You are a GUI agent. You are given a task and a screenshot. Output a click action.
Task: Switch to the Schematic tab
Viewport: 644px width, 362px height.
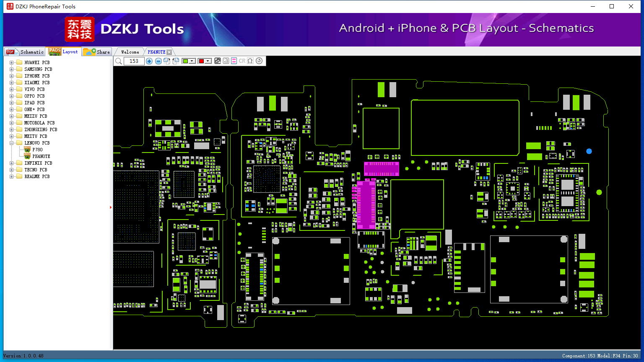[25, 52]
